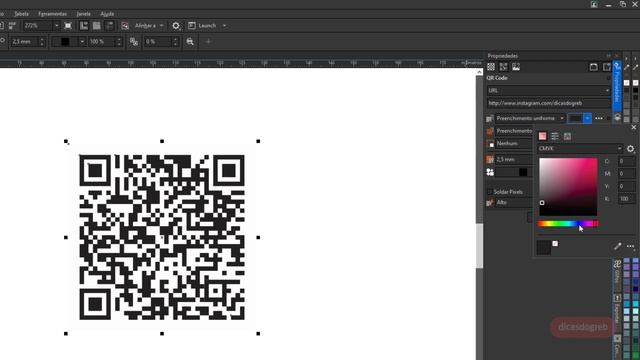Click the dark color preview swatch in popup
640x360 pixels.
click(x=543, y=247)
